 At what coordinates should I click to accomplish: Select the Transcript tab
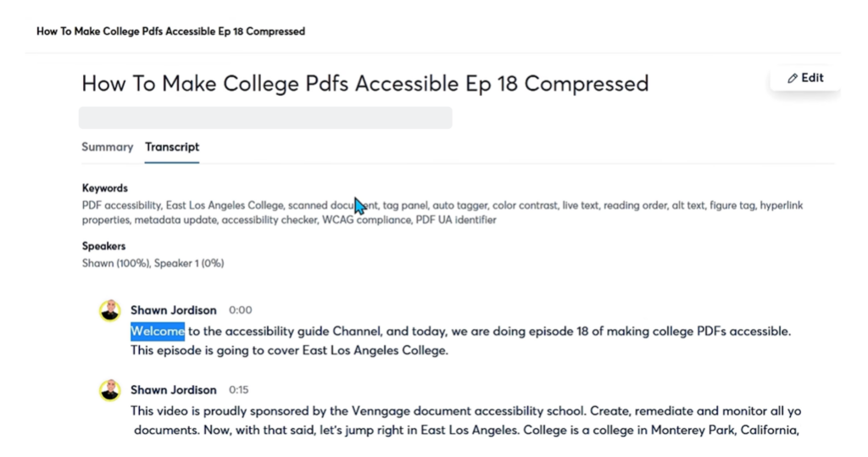pos(172,147)
